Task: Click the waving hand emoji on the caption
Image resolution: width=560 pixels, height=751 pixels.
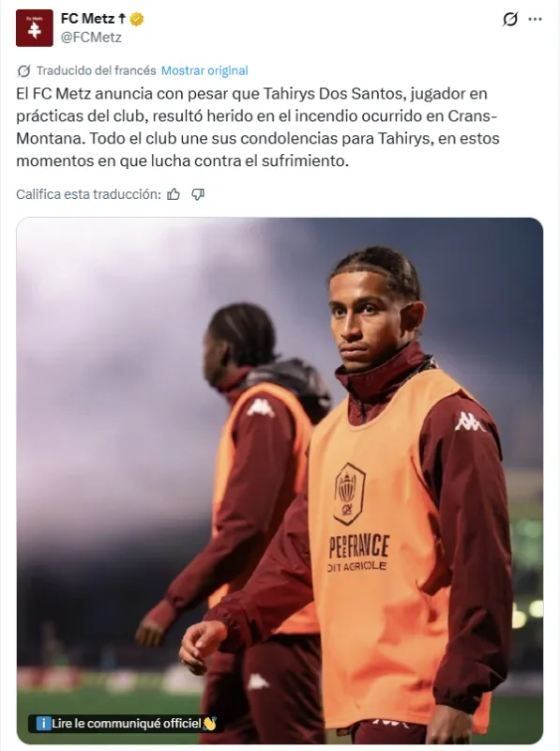Action: (x=209, y=723)
